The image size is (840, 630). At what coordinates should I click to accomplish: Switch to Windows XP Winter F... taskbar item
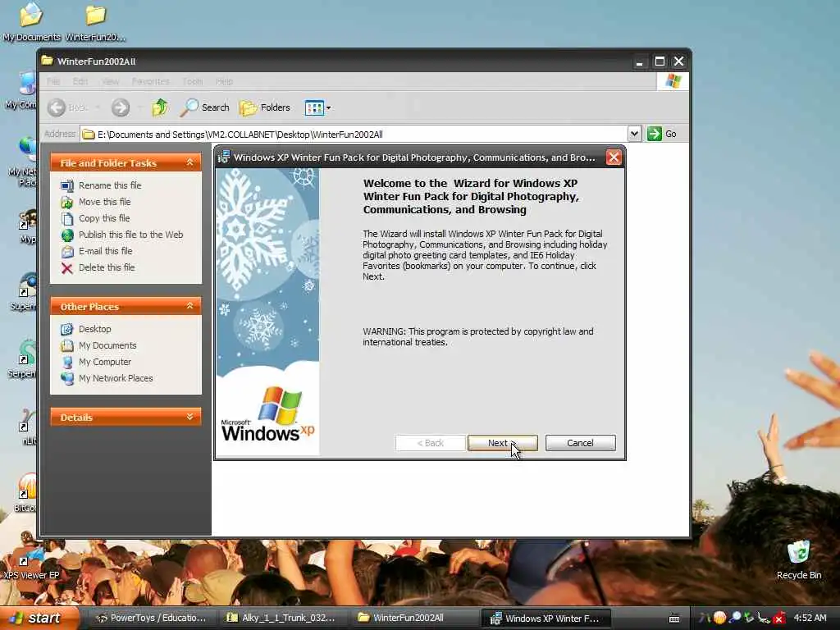tap(545, 619)
